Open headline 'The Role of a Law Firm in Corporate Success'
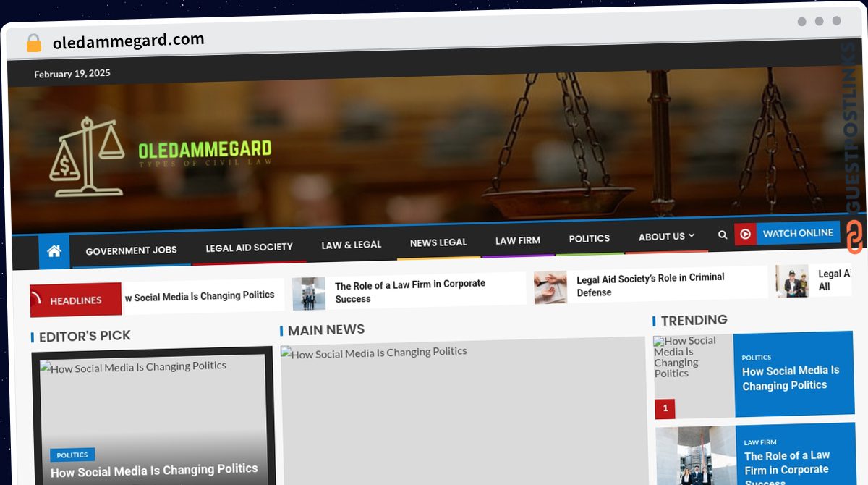Image resolution: width=868 pixels, height=485 pixels. [x=410, y=291]
